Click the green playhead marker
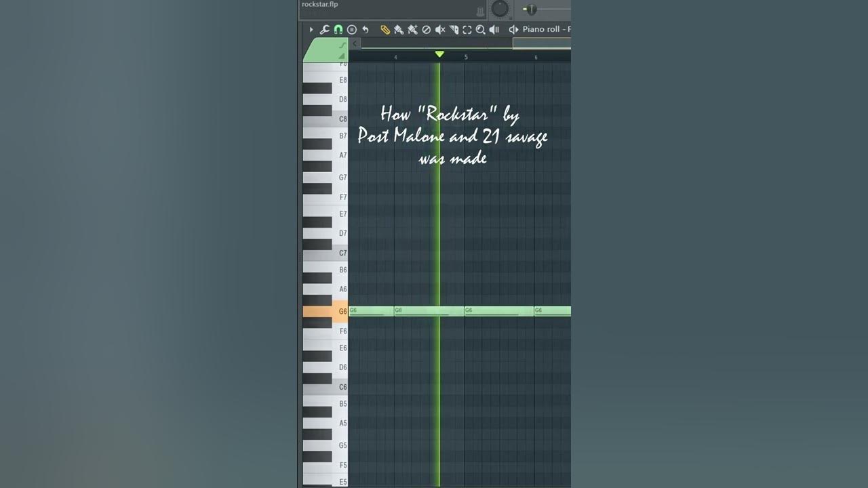 439,54
